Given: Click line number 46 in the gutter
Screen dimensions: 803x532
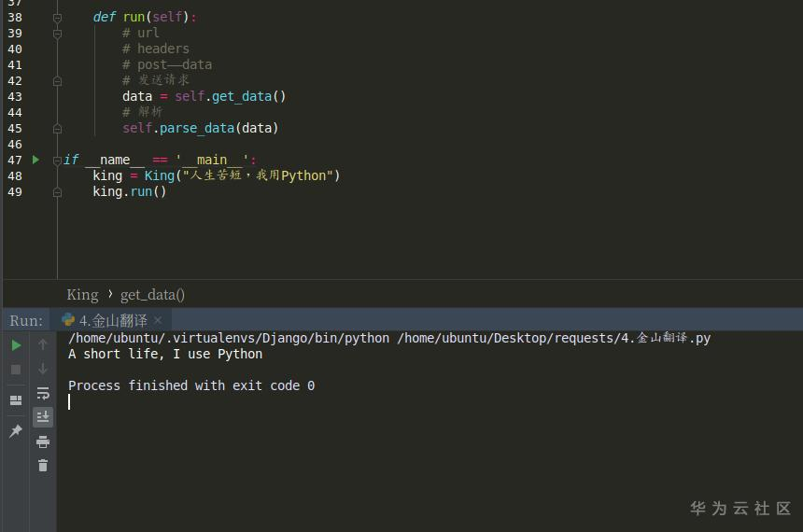Looking at the screenshot, I should click(15, 145).
